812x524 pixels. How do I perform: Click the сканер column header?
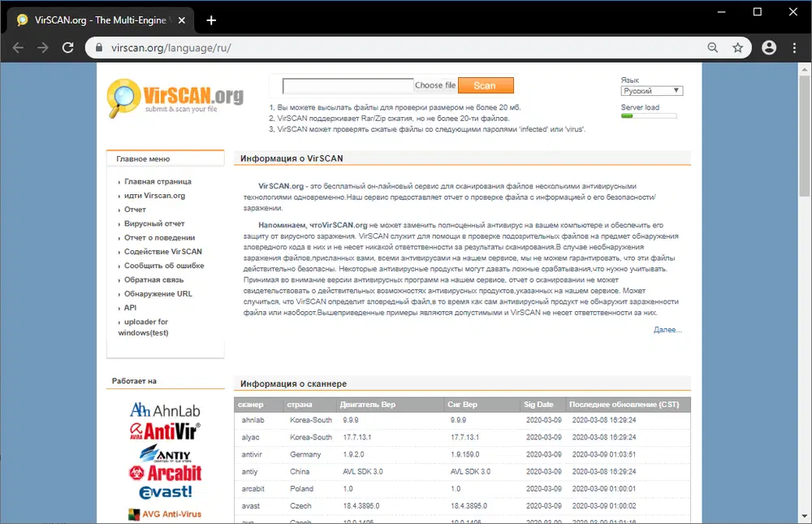[251, 405]
